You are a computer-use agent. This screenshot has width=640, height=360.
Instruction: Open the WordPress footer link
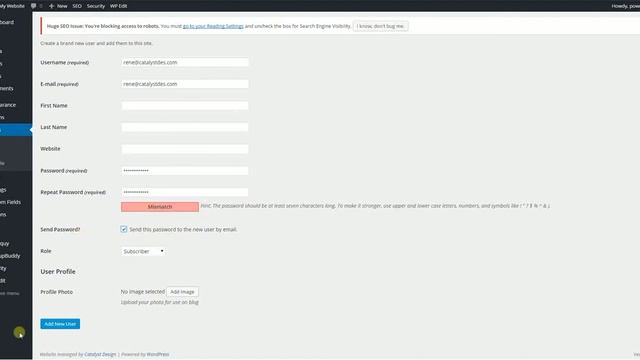tap(158, 354)
